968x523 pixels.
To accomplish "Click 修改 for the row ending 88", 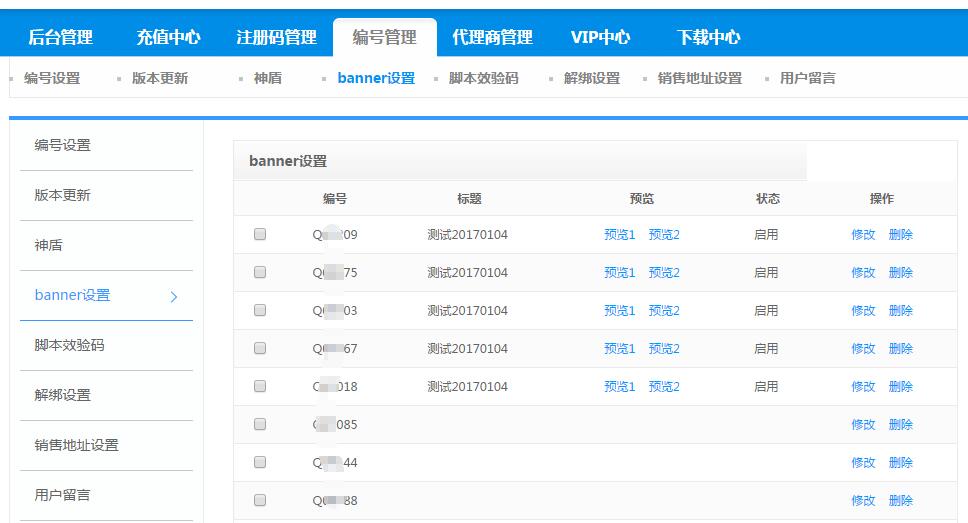I will [x=863, y=501].
